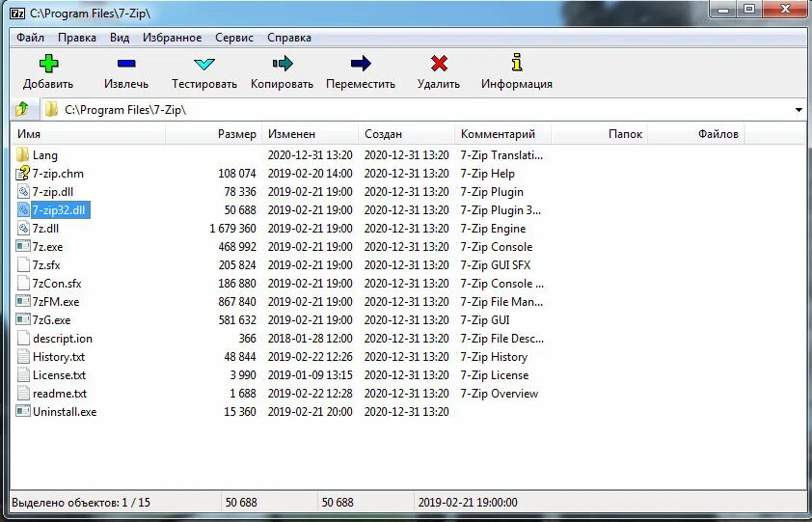Click the blue minus Извлечь icon

126,64
